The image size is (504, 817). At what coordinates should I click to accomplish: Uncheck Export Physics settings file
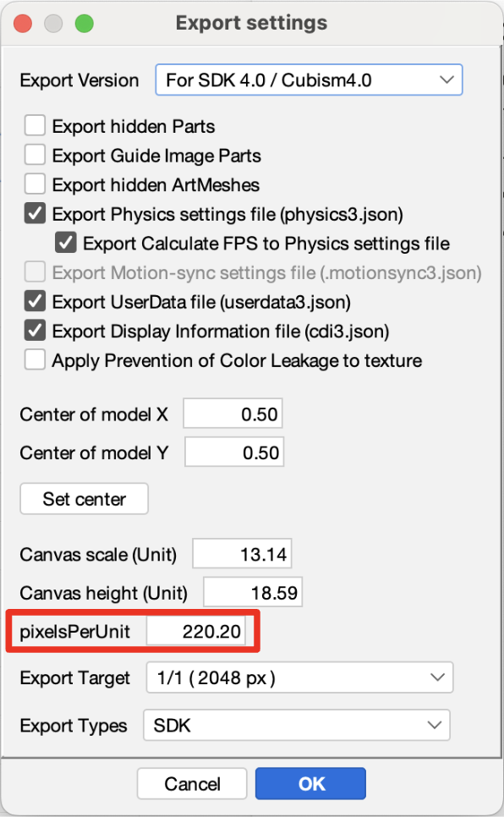35,214
